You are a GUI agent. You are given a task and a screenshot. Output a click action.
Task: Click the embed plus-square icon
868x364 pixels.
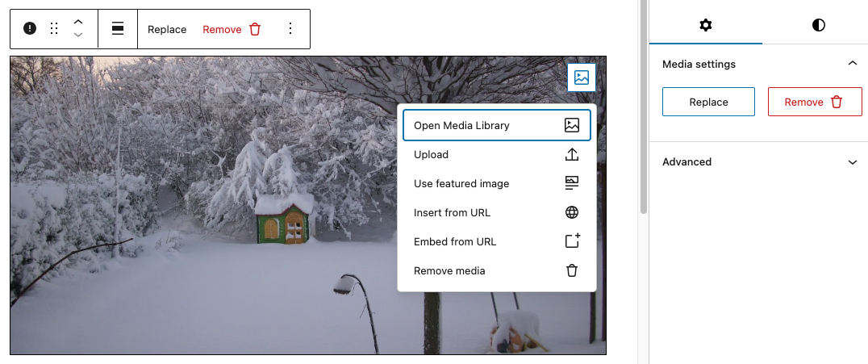tap(572, 241)
